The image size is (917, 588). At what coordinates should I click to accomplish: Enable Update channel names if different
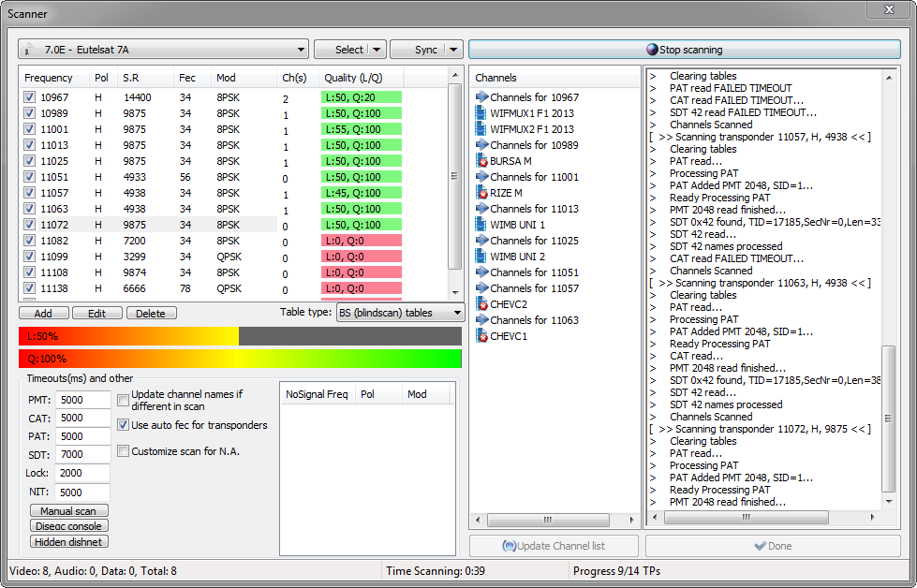tap(123, 400)
